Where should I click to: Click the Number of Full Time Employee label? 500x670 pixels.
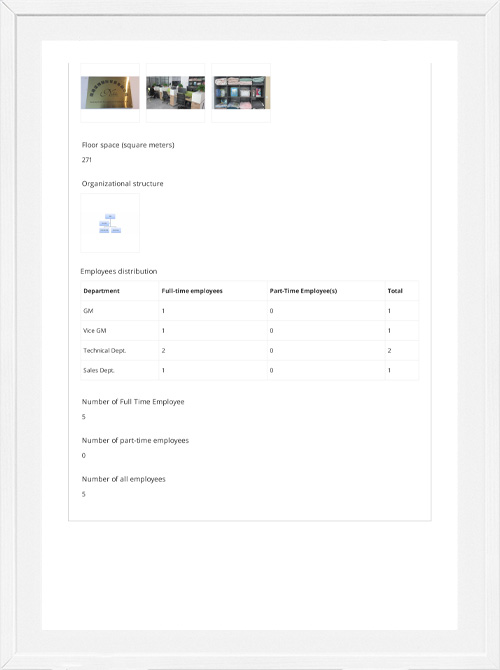click(x=133, y=402)
